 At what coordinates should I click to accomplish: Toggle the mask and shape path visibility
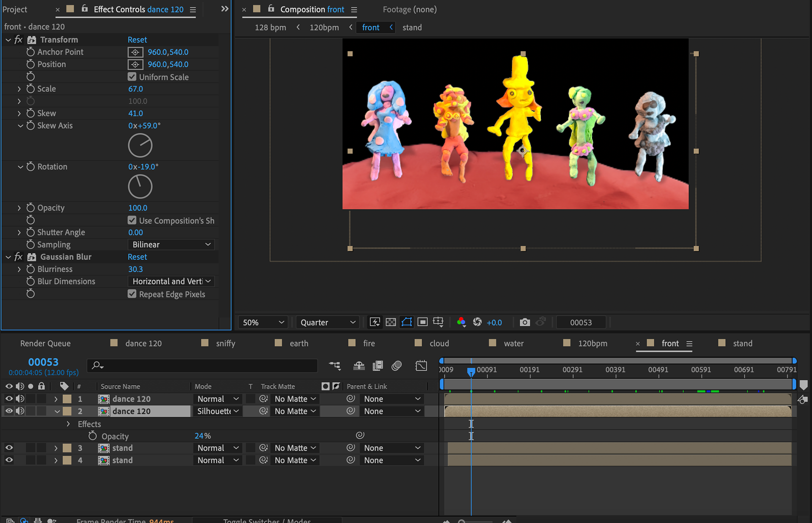[406, 322]
